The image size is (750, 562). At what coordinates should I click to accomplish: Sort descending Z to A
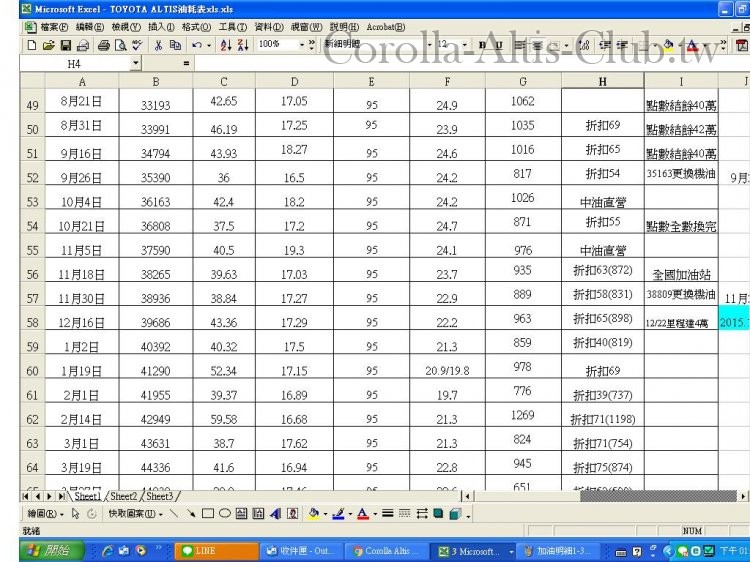point(243,45)
